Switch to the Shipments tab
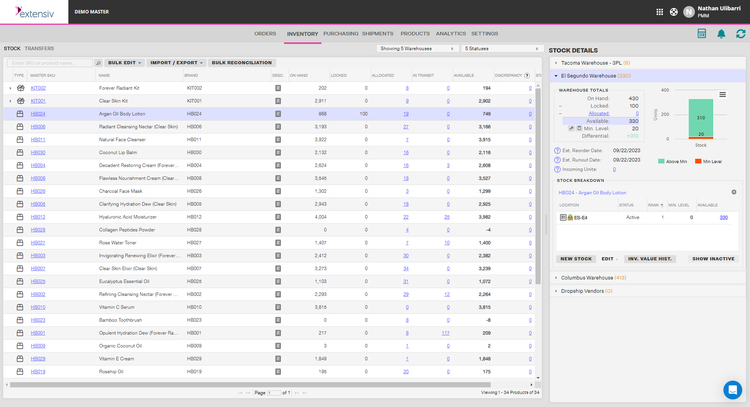Screen dimensions: 750x407 click(x=377, y=33)
